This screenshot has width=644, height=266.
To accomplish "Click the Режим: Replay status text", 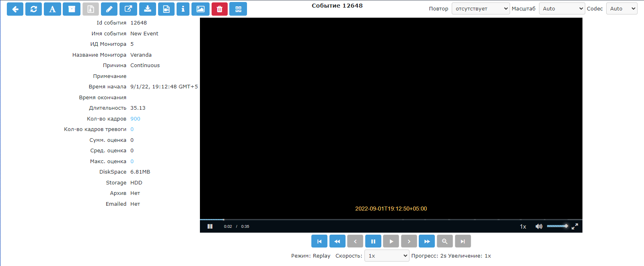I will click(311, 256).
